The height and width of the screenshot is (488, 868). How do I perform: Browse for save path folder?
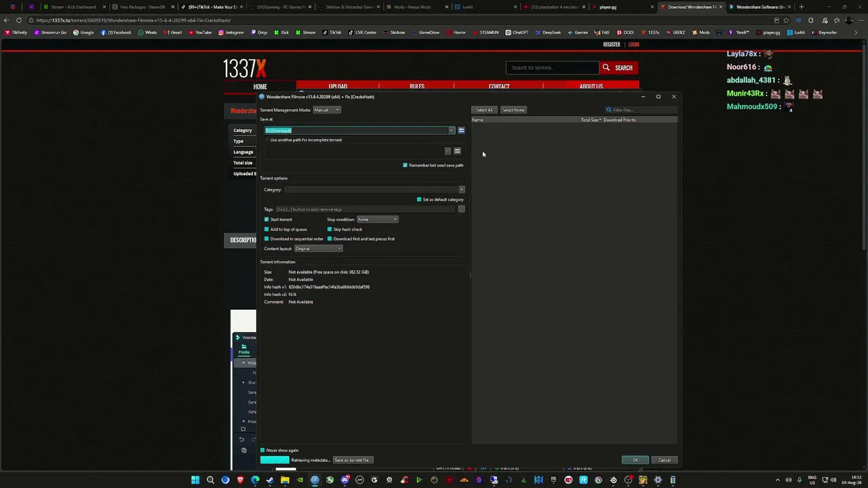click(461, 130)
